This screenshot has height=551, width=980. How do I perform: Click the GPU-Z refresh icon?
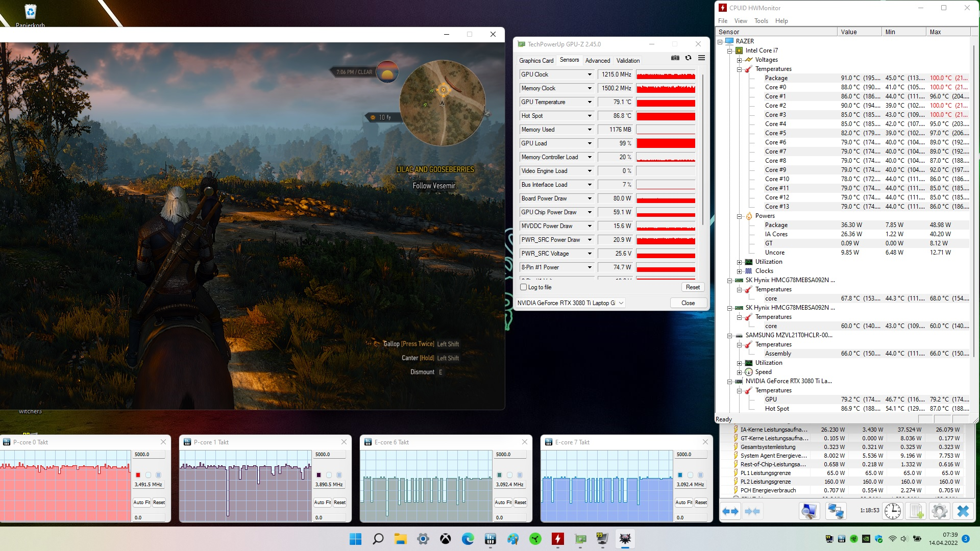pos(688,58)
